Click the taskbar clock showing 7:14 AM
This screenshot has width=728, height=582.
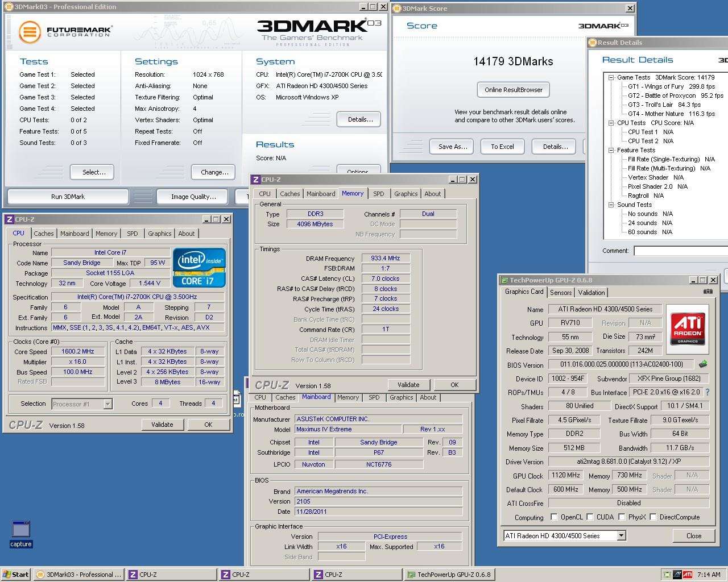point(709,575)
